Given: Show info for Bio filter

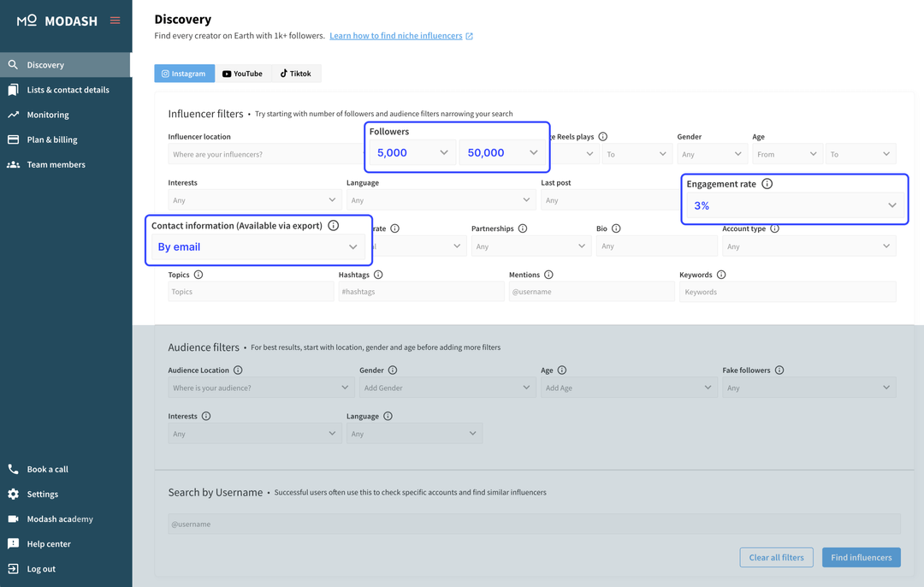Looking at the screenshot, I should click(616, 228).
